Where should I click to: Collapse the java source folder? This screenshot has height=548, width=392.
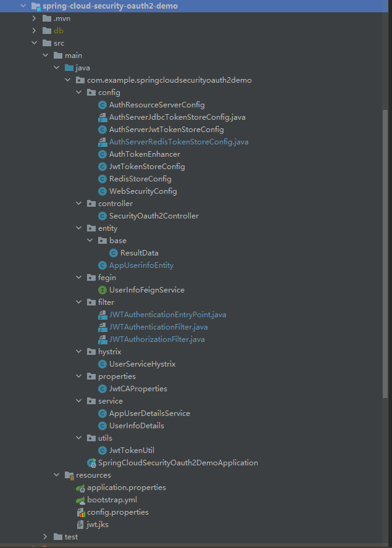pyautogui.click(x=57, y=68)
